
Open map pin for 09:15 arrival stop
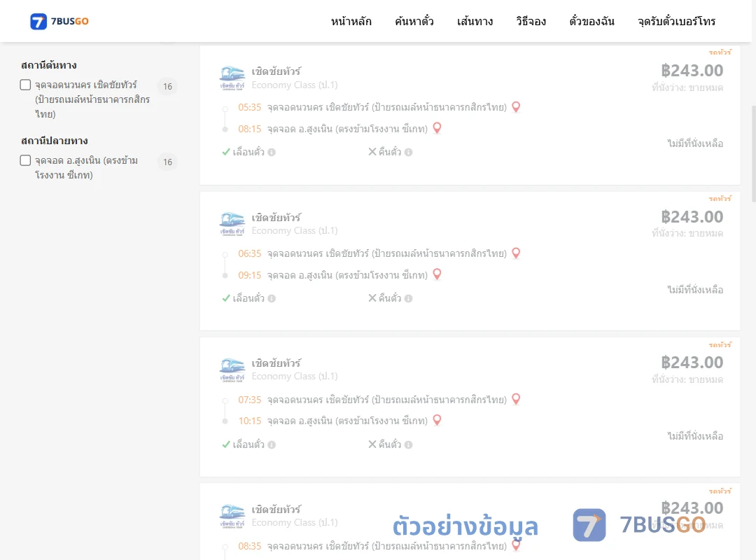(437, 274)
